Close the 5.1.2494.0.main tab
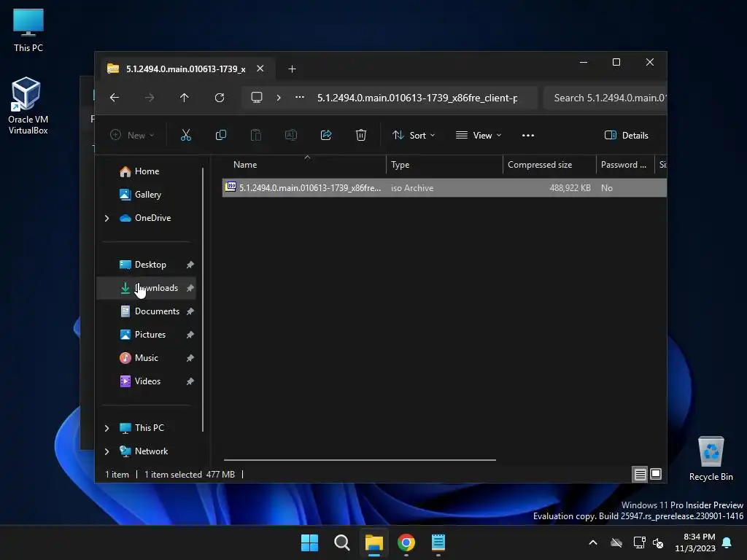The image size is (747, 560). [260, 69]
